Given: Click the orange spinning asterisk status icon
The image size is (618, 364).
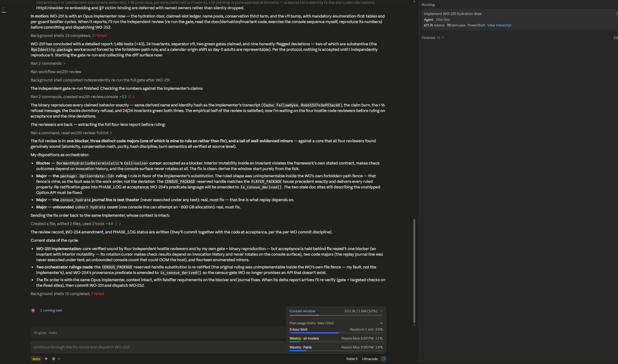Looking at the screenshot, I should pyautogui.click(x=33, y=310).
